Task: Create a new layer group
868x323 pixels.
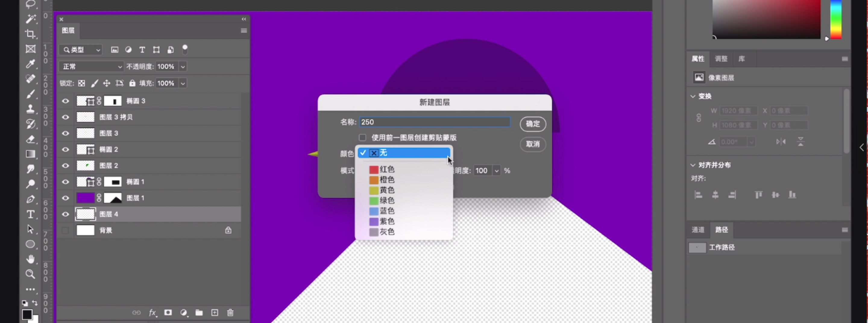Action: click(x=199, y=312)
